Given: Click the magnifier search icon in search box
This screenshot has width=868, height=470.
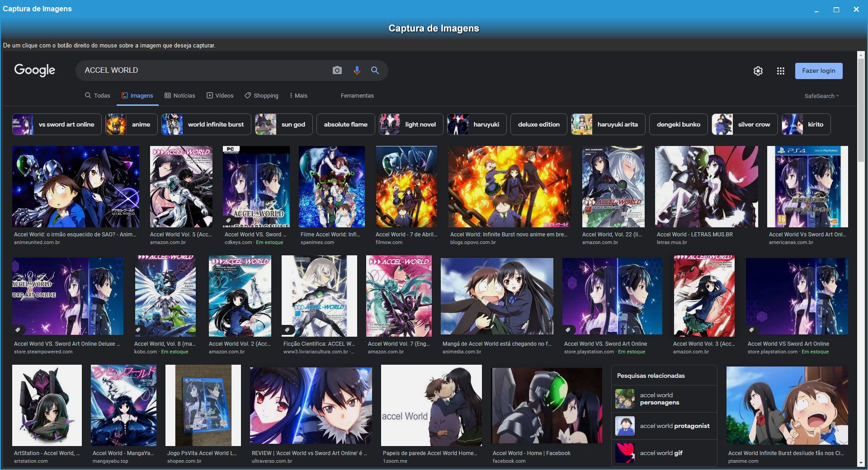Looking at the screenshot, I should (375, 70).
